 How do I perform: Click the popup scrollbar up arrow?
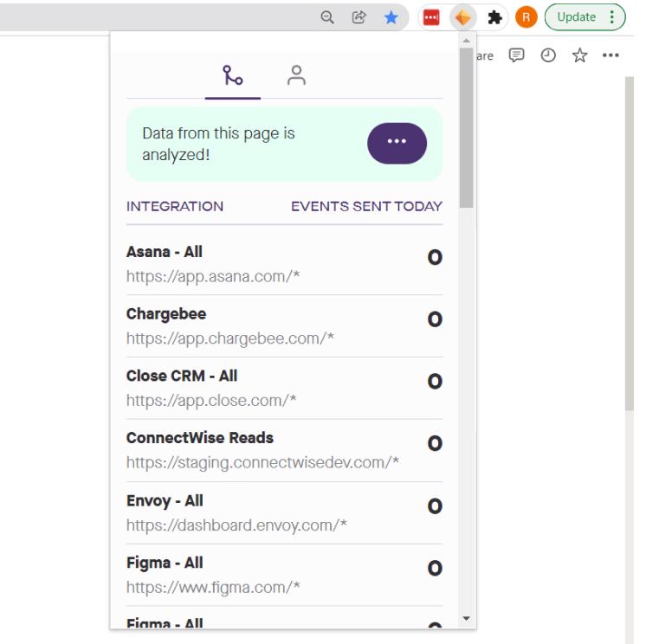(x=467, y=41)
